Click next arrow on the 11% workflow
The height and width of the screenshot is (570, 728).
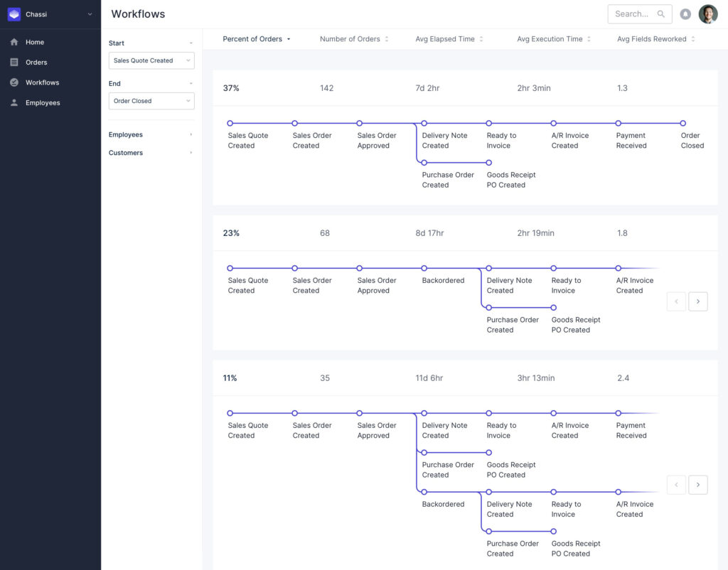(x=698, y=485)
